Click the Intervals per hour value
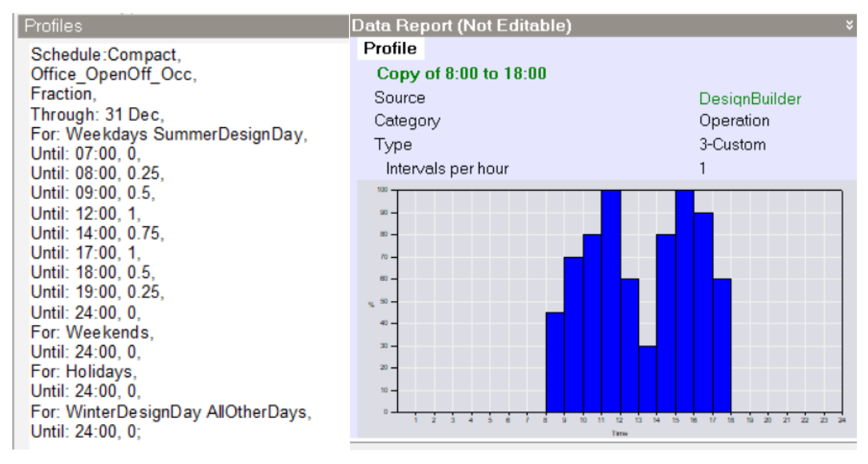This screenshot has height=464, width=868. (x=702, y=168)
